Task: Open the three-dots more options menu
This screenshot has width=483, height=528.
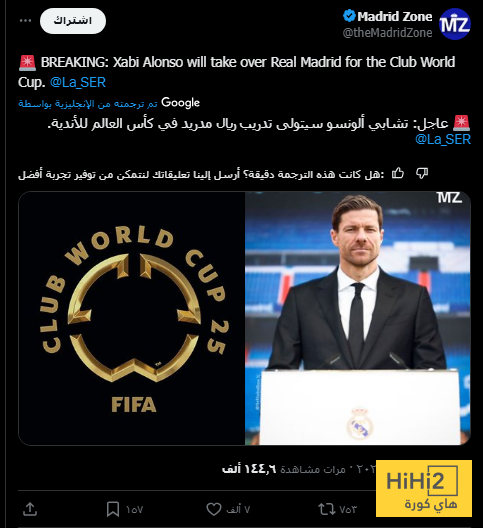Action: 26,21
